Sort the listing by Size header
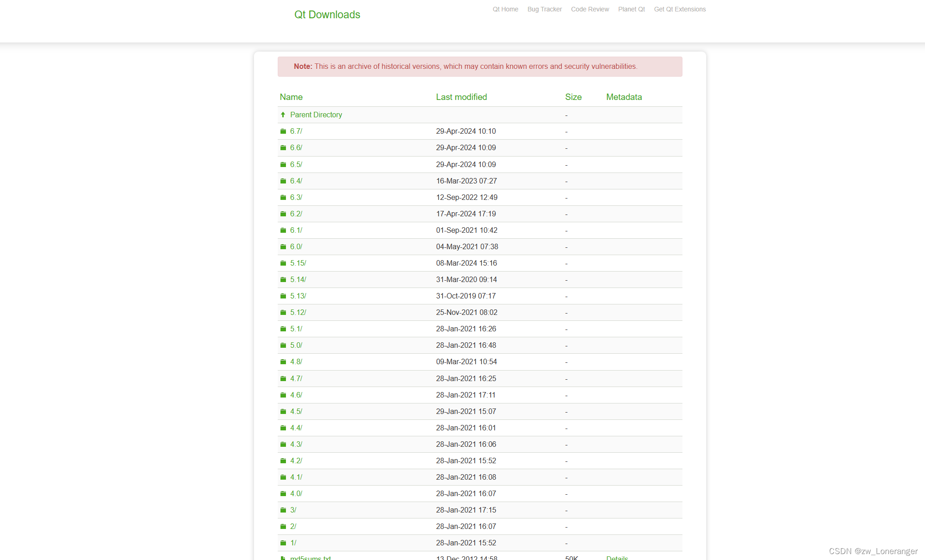 [573, 97]
